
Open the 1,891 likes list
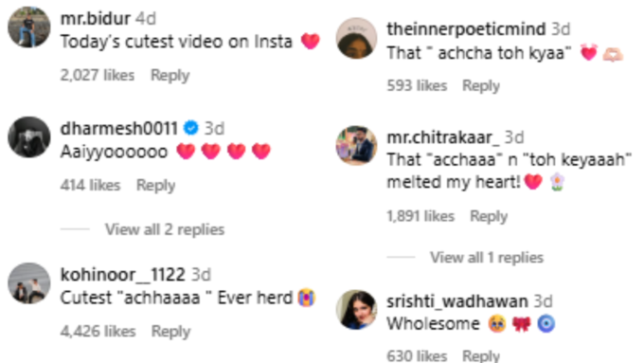pos(420,216)
